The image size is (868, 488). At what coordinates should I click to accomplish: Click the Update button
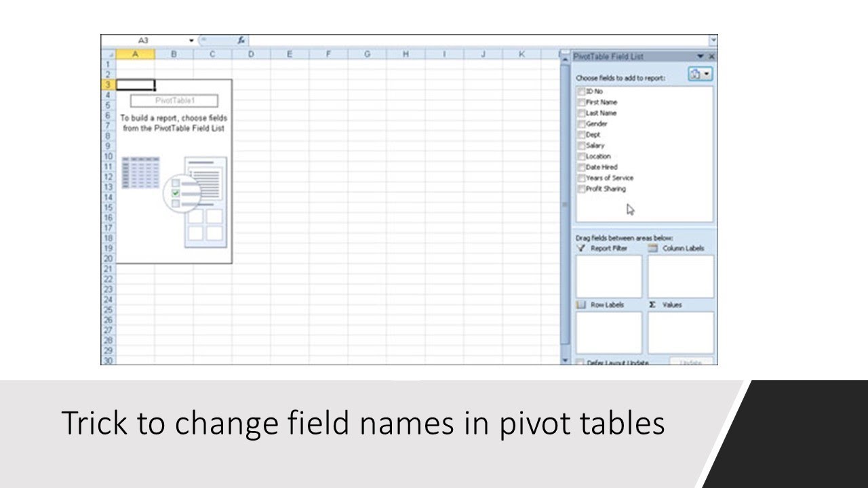(x=691, y=362)
